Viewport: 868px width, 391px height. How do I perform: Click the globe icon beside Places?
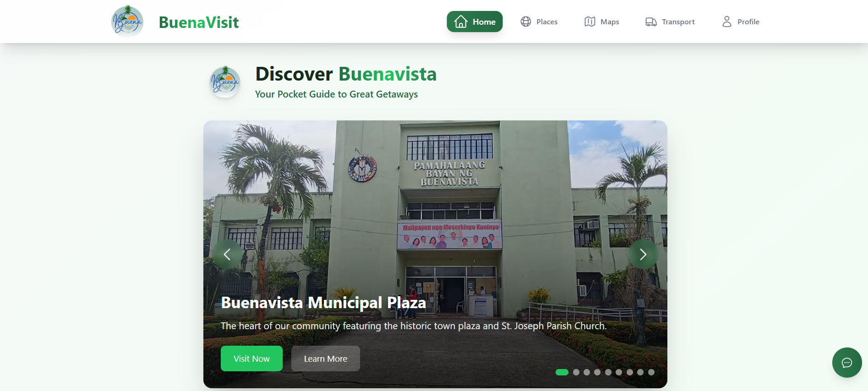tap(526, 22)
